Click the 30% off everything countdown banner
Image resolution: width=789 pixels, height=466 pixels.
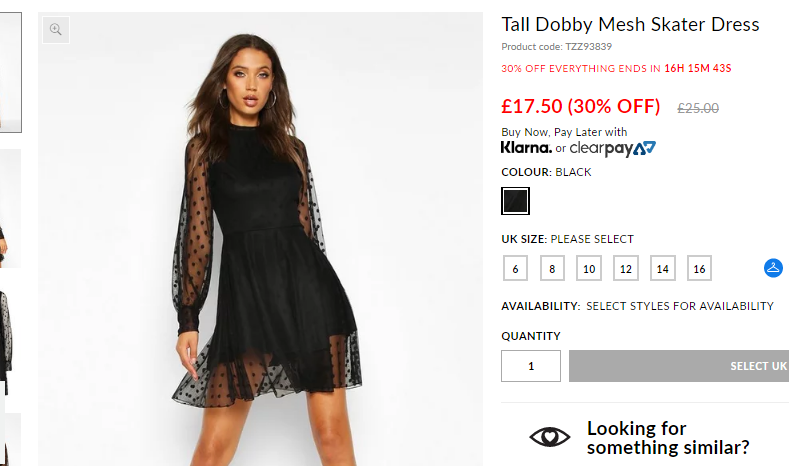(x=616, y=68)
